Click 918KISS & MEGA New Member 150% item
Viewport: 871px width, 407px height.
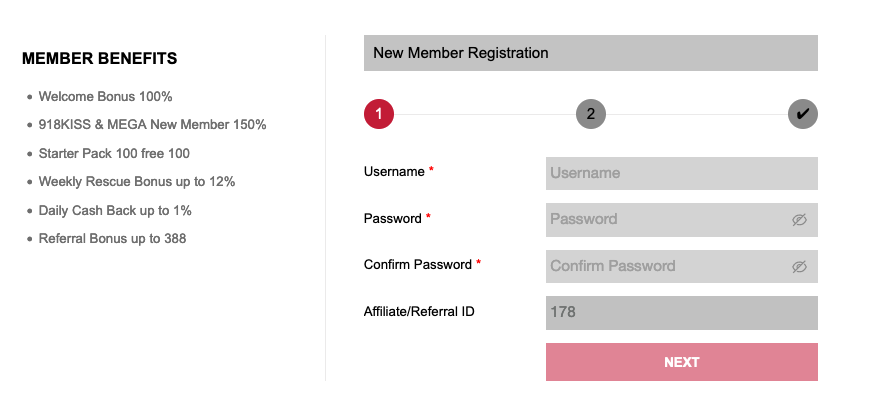[152, 124]
